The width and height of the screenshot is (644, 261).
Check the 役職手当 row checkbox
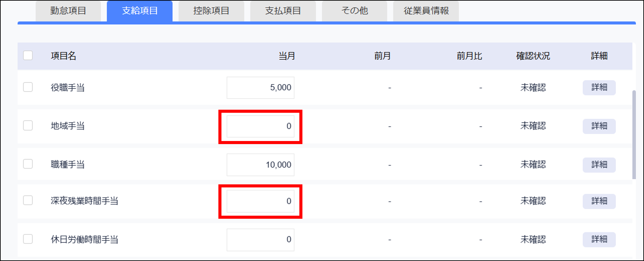tap(28, 87)
